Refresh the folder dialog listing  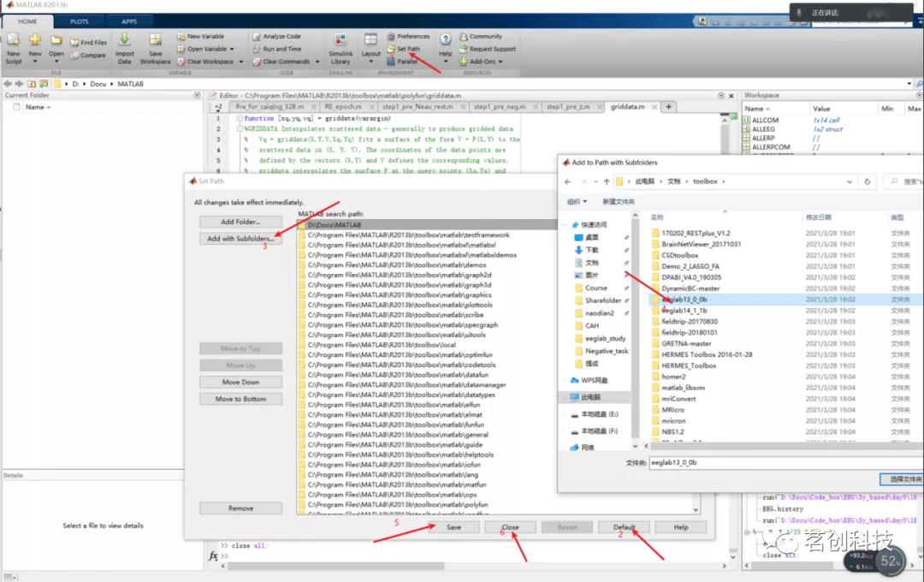tap(867, 181)
